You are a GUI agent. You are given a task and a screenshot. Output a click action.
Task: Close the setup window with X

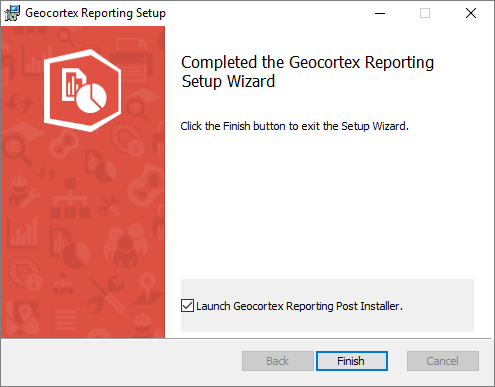point(471,13)
